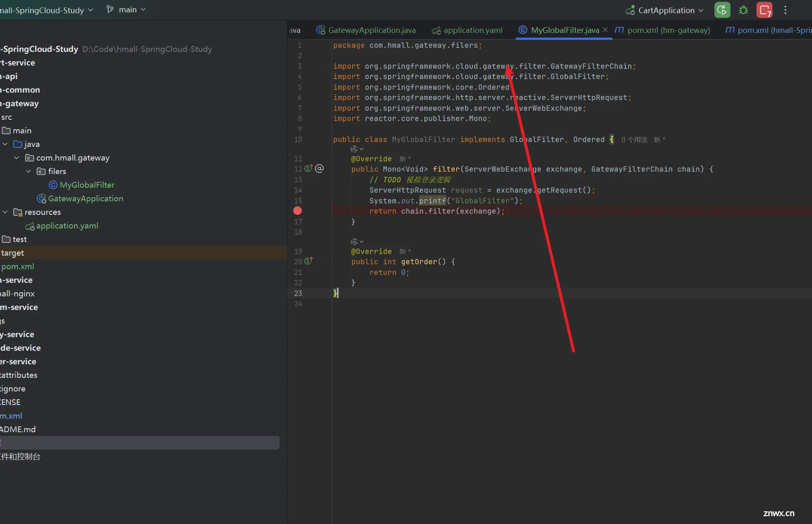Click line number 24 in the gutter
Image resolution: width=812 pixels, height=524 pixels.
click(x=298, y=304)
